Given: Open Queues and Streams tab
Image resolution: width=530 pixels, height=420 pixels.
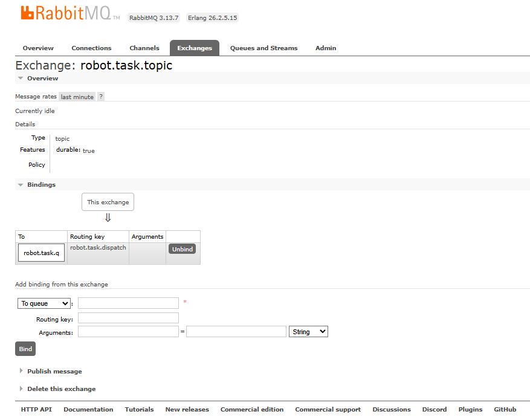Looking at the screenshot, I should click(x=264, y=48).
